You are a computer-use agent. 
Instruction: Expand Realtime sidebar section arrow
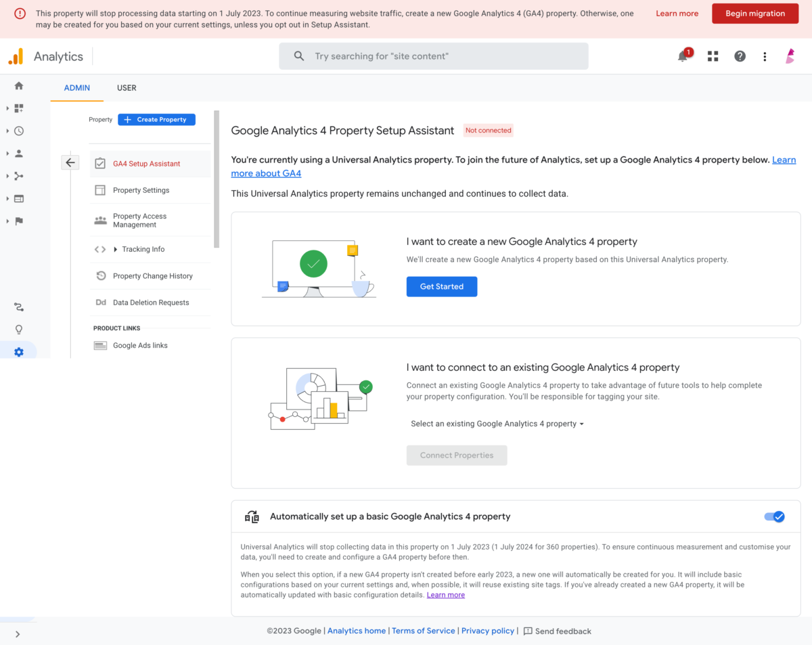coord(7,131)
